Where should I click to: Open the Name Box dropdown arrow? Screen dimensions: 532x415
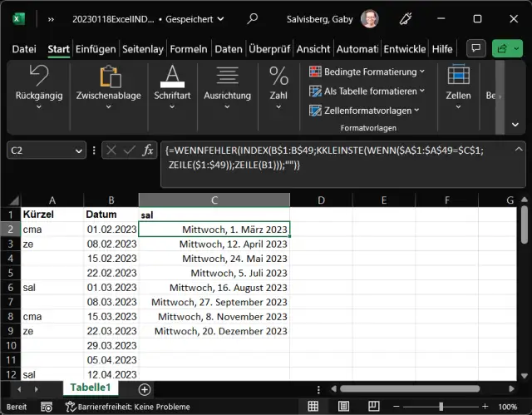tap(79, 151)
